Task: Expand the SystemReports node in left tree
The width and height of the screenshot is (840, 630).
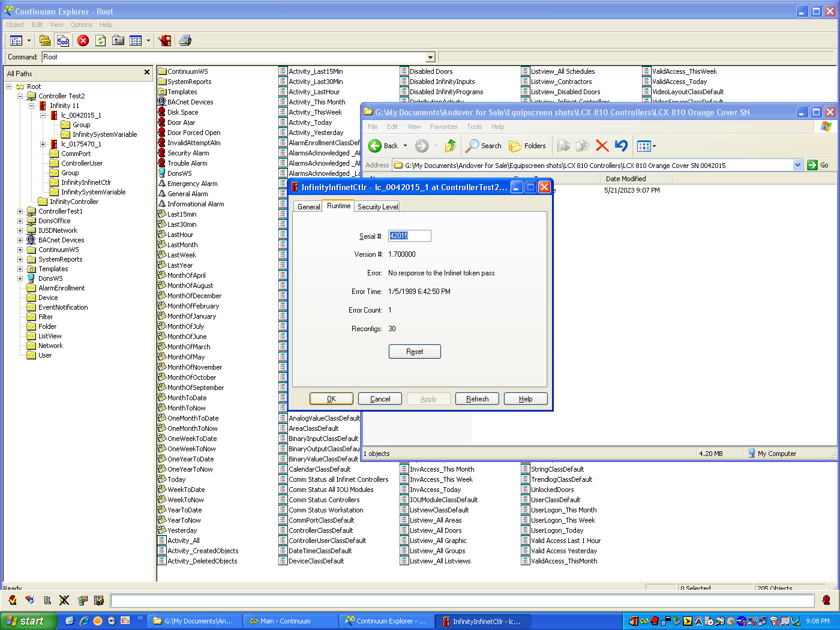Action: [20, 259]
